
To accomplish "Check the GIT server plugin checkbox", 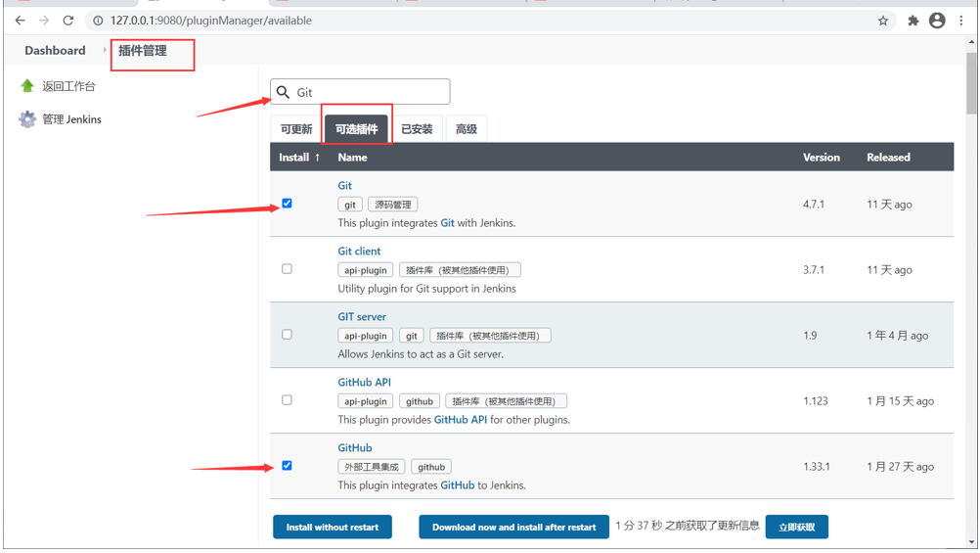I will 287,335.
